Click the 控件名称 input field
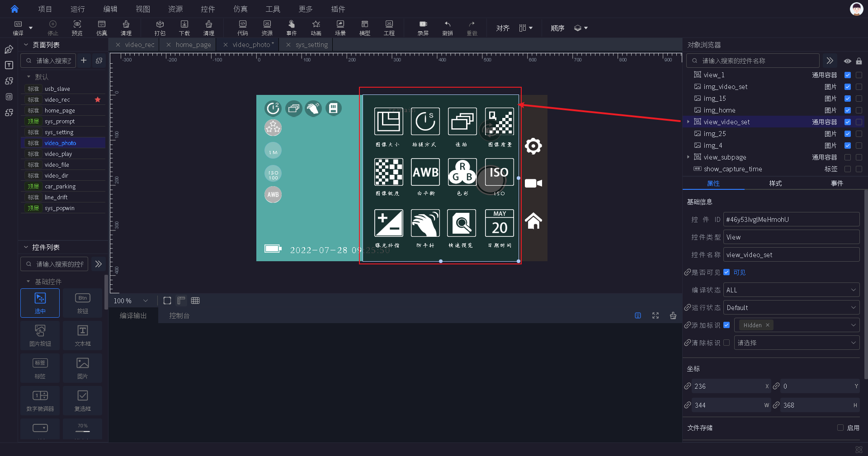 click(x=791, y=255)
